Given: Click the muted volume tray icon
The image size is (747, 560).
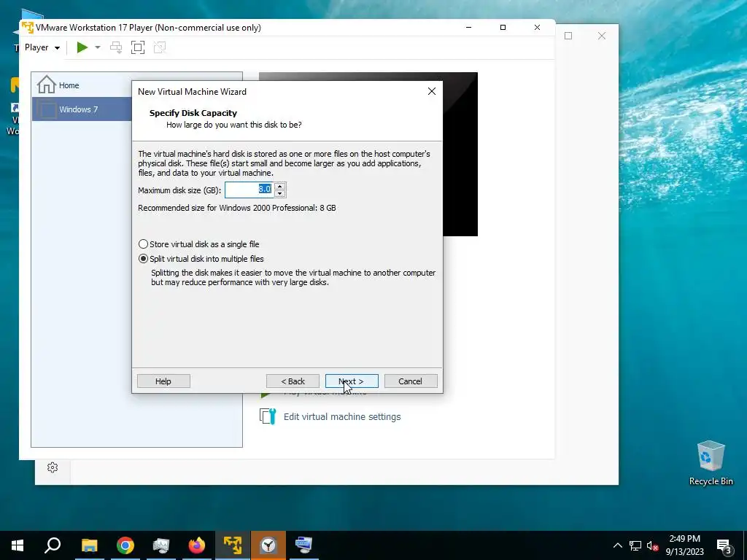Looking at the screenshot, I should pos(652,545).
